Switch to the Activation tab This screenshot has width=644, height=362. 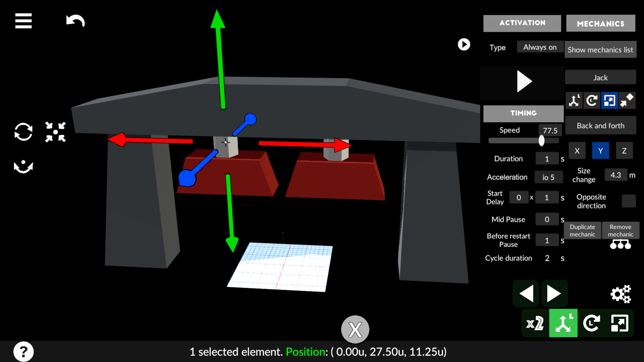[x=522, y=23]
